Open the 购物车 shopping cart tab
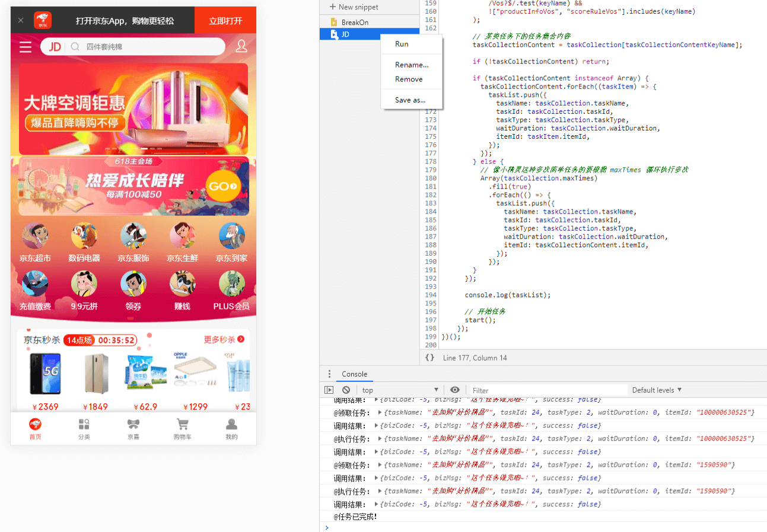The height and width of the screenshot is (532, 767). [x=183, y=429]
